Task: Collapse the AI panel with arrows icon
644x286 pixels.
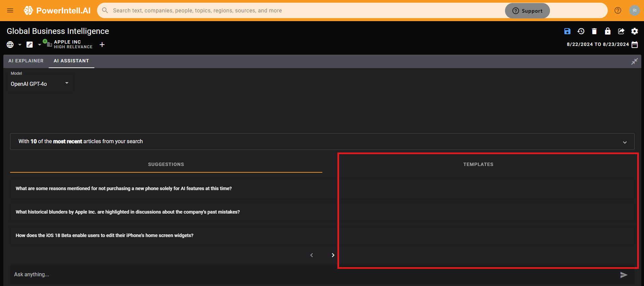Action: click(634, 61)
